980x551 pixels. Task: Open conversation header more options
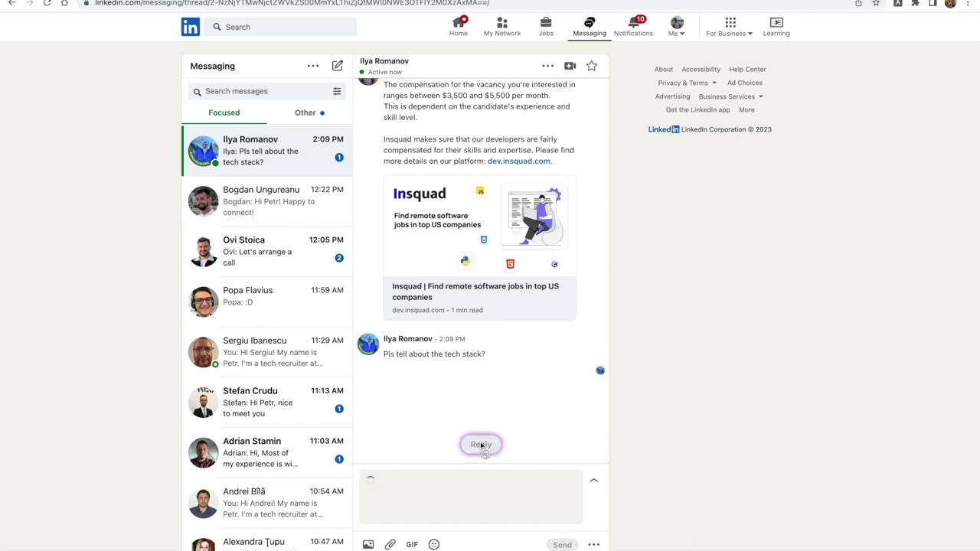click(x=547, y=66)
